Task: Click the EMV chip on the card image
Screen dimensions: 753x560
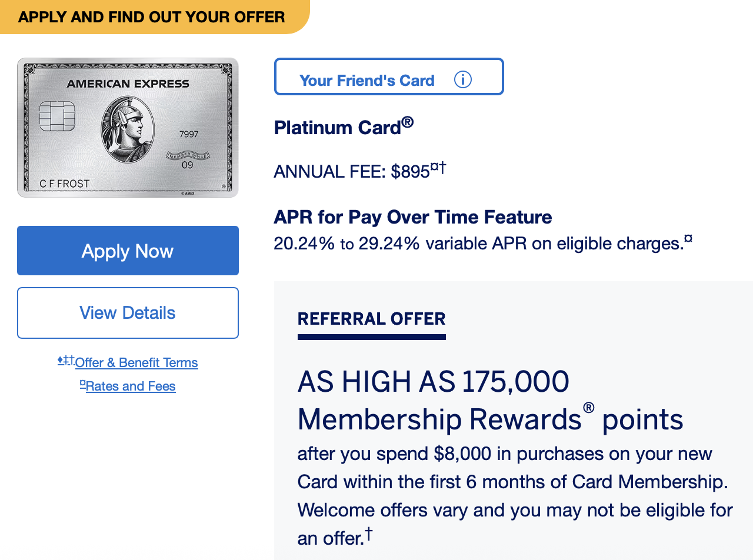Action: tap(57, 116)
